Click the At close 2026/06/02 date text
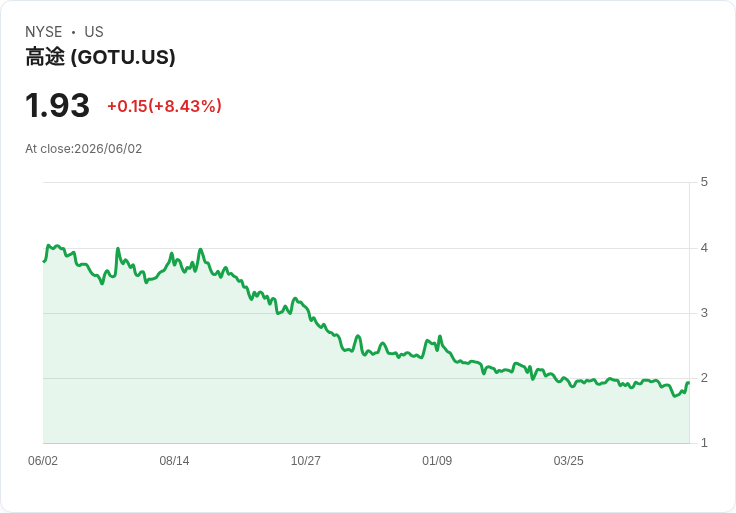This screenshot has width=736, height=513. point(84,149)
